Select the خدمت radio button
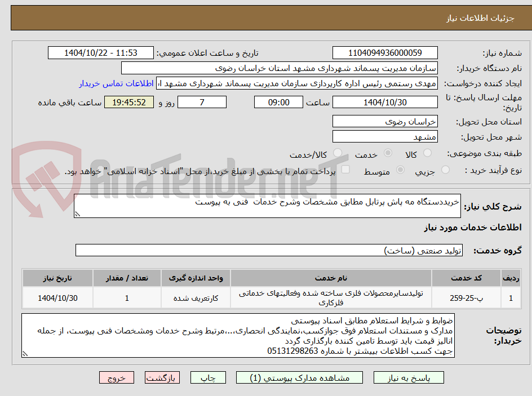 click(x=388, y=152)
